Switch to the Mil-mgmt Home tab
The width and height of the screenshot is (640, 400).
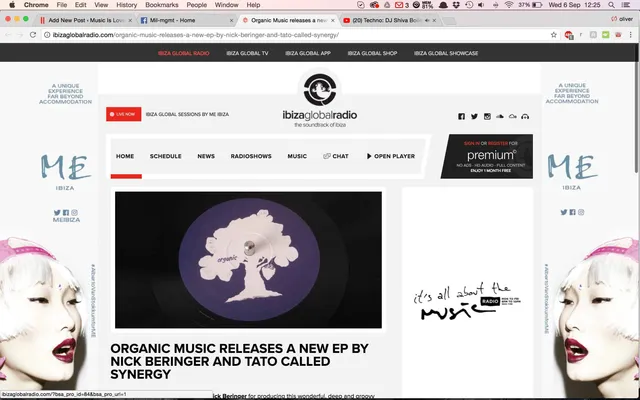coord(187,20)
